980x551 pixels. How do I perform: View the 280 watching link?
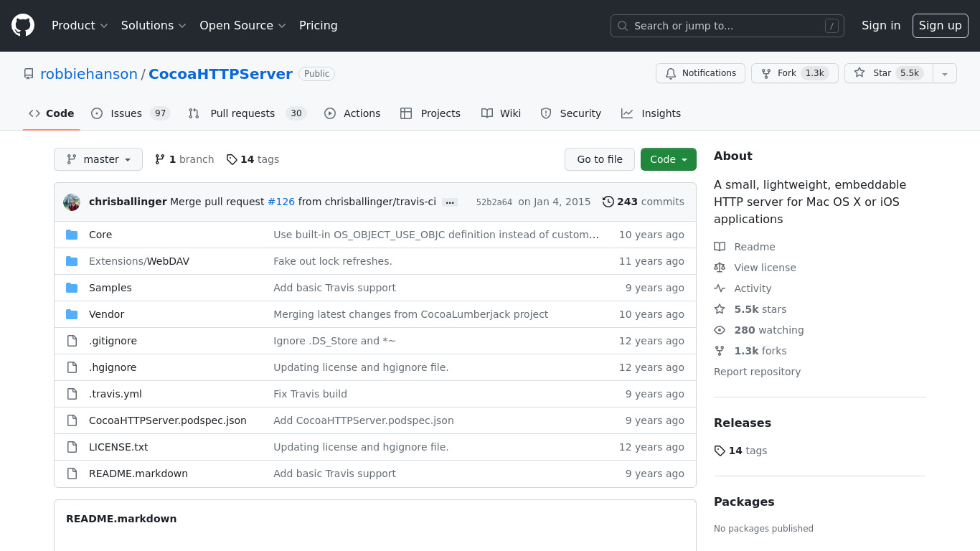click(x=759, y=330)
